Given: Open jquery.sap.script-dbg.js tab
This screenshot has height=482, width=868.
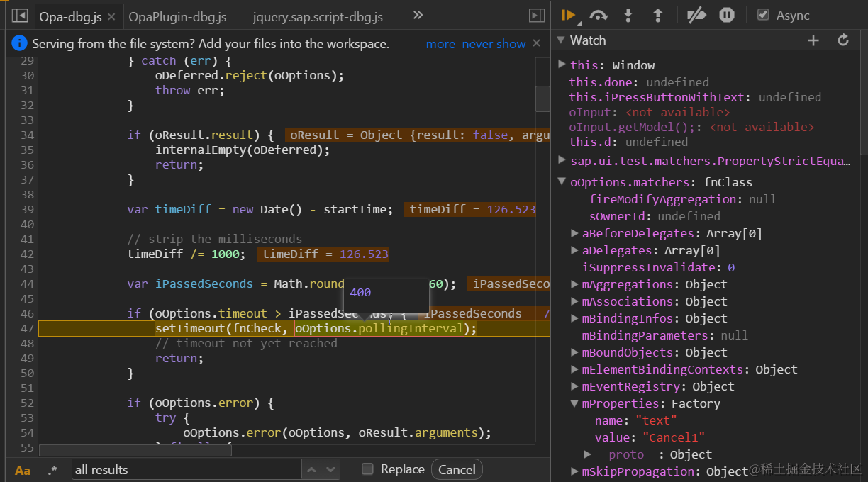Looking at the screenshot, I should click(317, 16).
